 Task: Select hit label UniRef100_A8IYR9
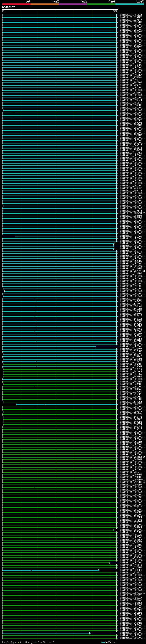coord(131,382)
